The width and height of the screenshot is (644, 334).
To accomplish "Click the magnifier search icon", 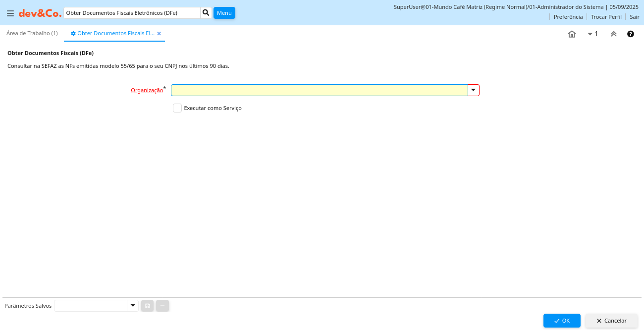I will click(206, 13).
